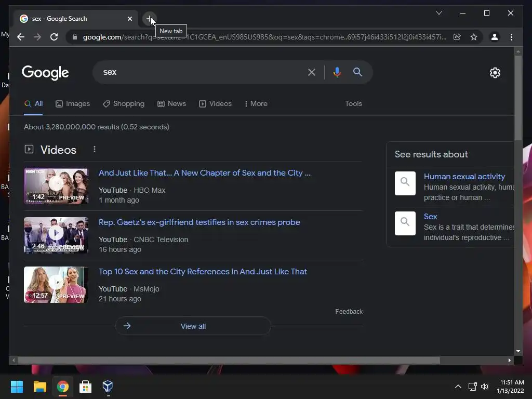
Task: Click the 'About 3,280,000,000 results' text
Action: (97, 127)
